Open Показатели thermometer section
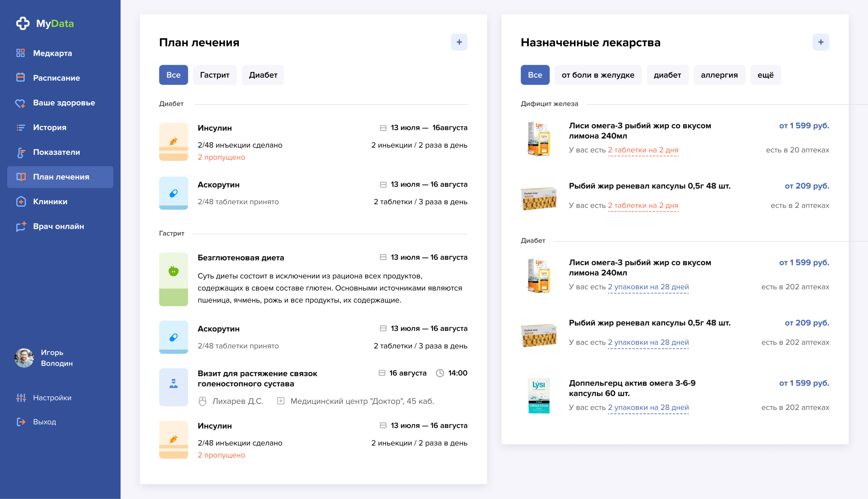 click(x=56, y=152)
